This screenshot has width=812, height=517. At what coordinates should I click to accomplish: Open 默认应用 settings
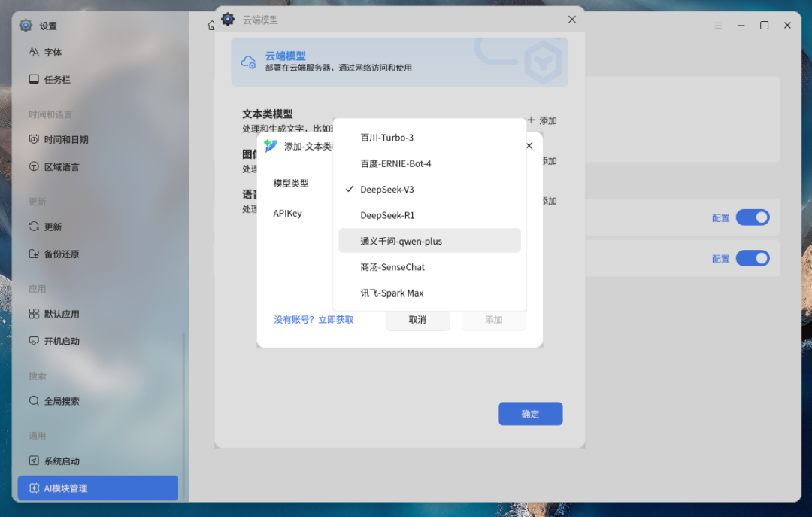(98, 314)
